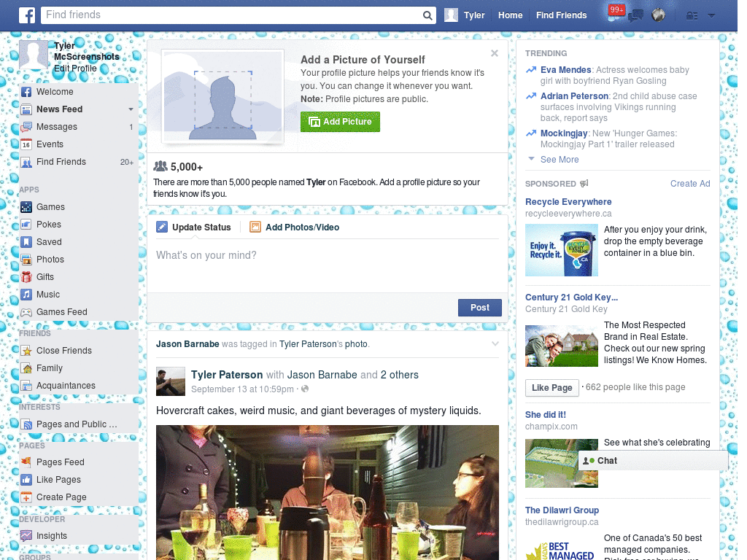Click Tyler Paterson's post avatar thumbnail
Screen dimensions: 747x560
click(x=171, y=381)
